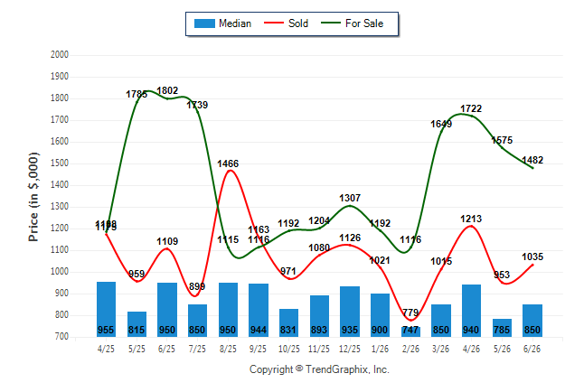
Task: Click the blue Median legend swatch
Action: click(204, 23)
